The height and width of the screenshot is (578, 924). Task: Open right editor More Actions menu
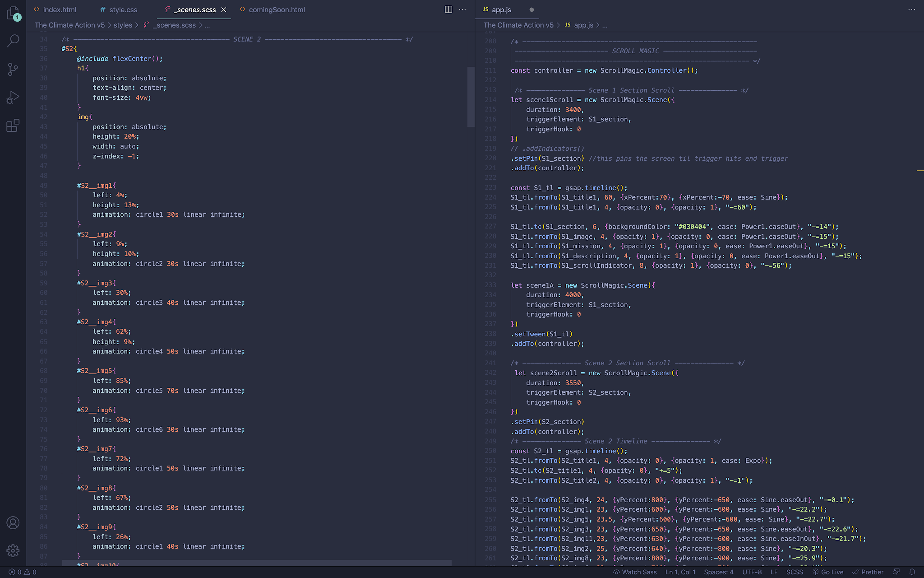(x=912, y=9)
